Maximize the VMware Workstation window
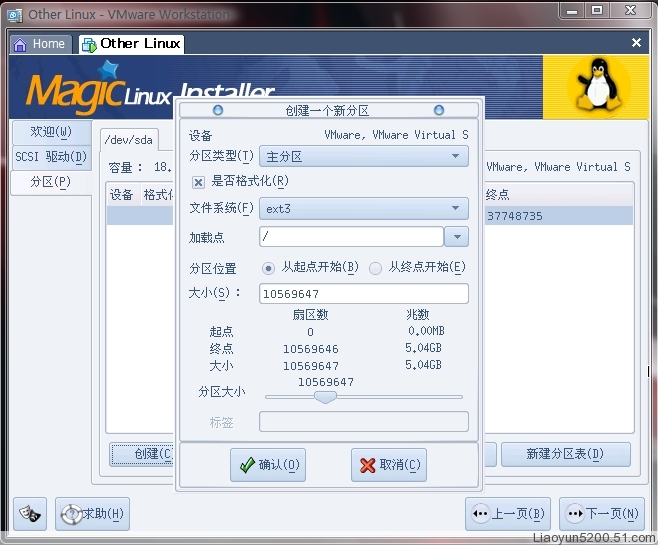 597,10
